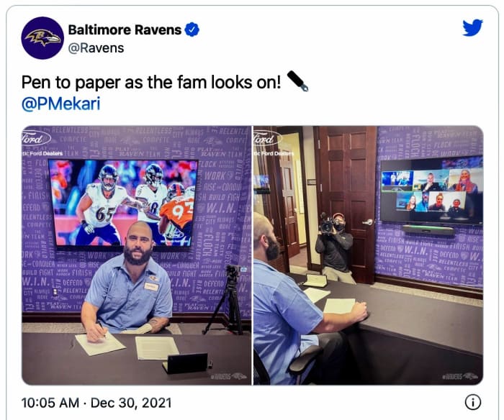Click the video call TV screen

[432, 191]
